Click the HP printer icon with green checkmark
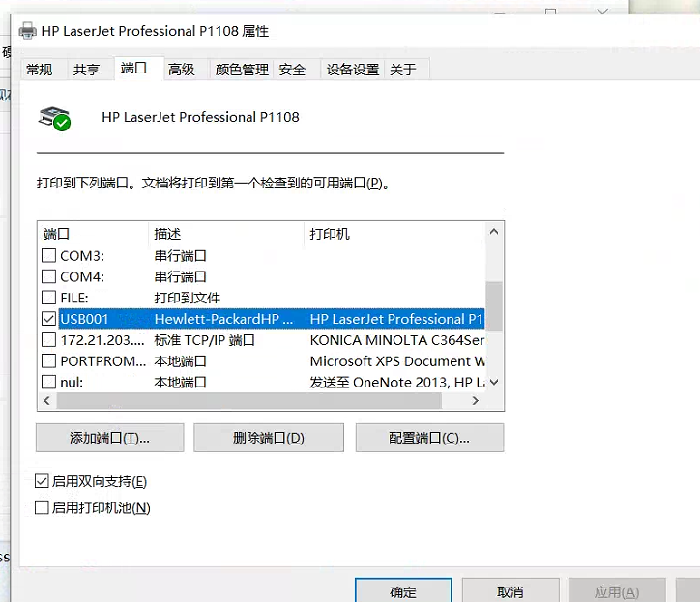This screenshot has height=602, width=700. pos(55,118)
